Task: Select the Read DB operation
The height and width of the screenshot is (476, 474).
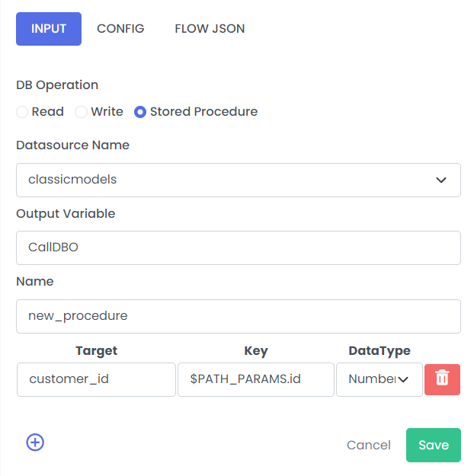Action: (22, 112)
